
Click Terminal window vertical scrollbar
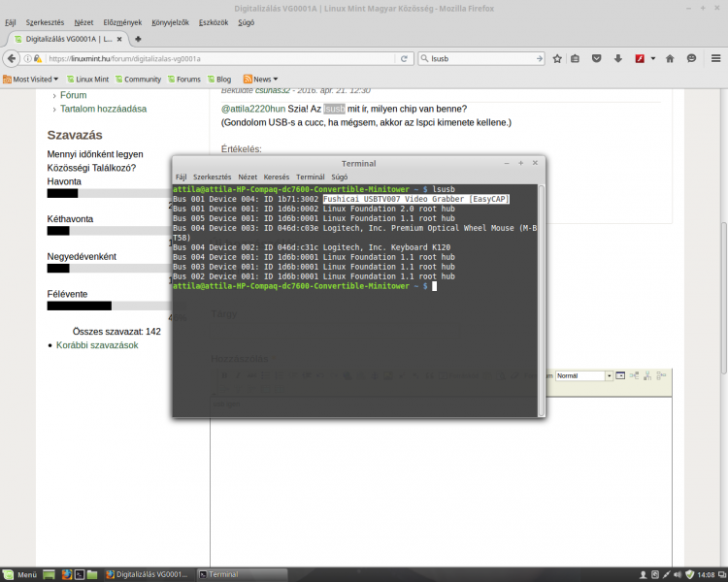pos(541,300)
